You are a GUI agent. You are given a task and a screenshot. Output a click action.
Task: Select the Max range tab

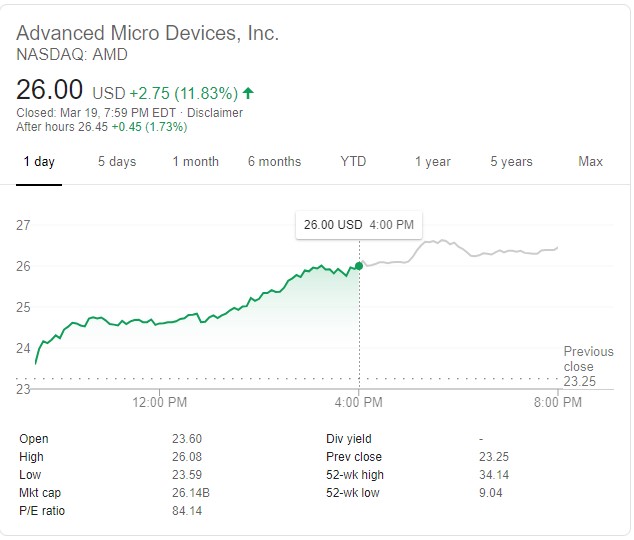(590, 162)
